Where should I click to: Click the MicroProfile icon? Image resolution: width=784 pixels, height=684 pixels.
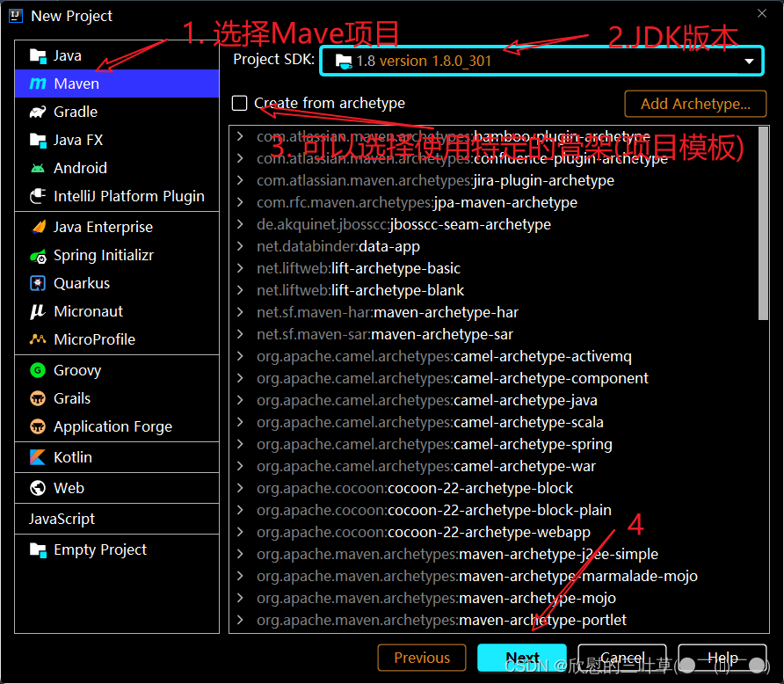point(38,339)
